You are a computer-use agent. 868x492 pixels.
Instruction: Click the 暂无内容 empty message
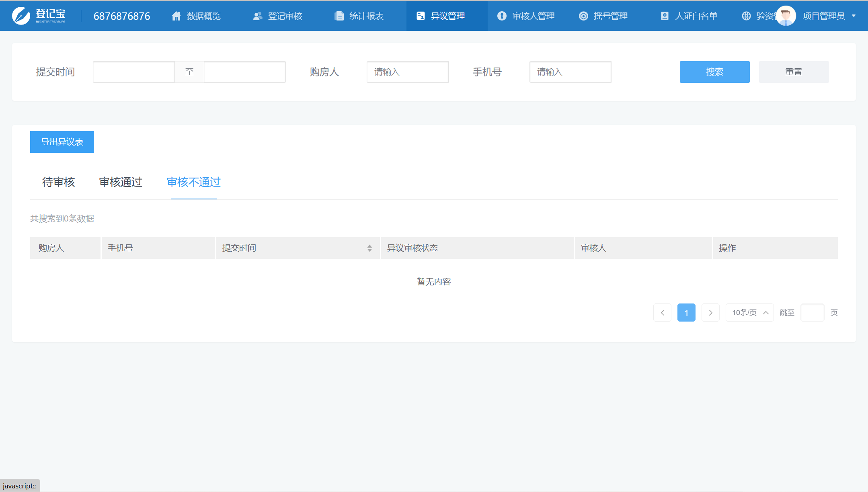(434, 281)
